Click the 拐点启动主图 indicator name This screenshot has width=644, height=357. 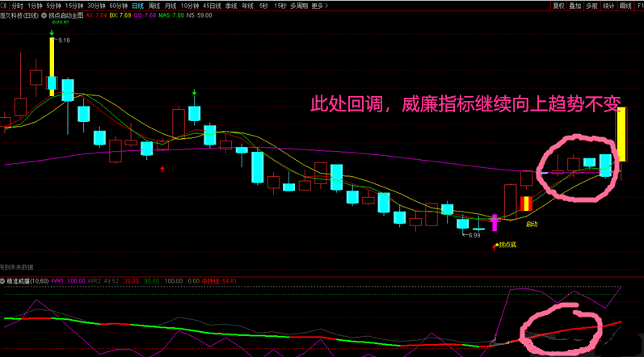pos(65,15)
